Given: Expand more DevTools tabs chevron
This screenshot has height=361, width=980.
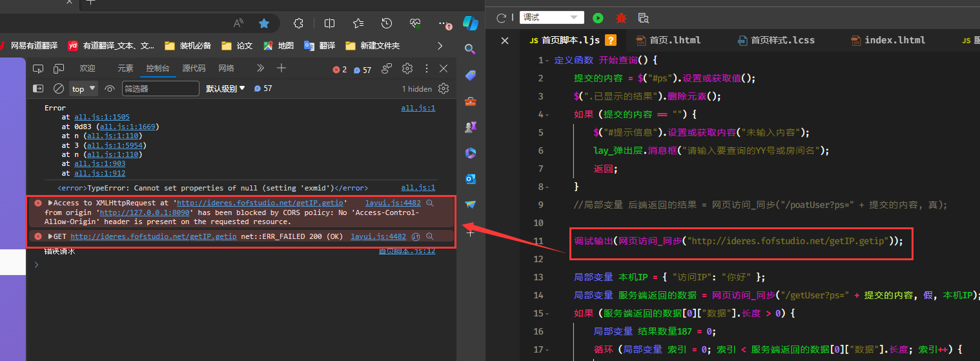Looking at the screenshot, I should click(x=260, y=68).
